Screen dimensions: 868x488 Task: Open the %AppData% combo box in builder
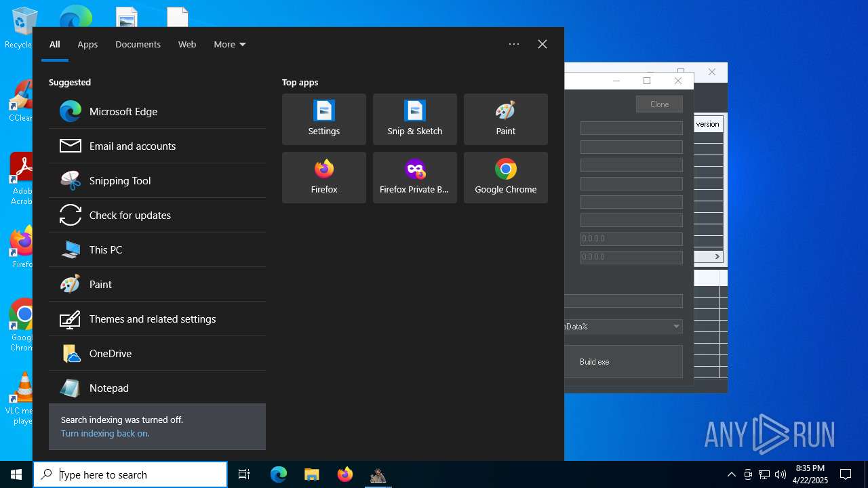623,326
